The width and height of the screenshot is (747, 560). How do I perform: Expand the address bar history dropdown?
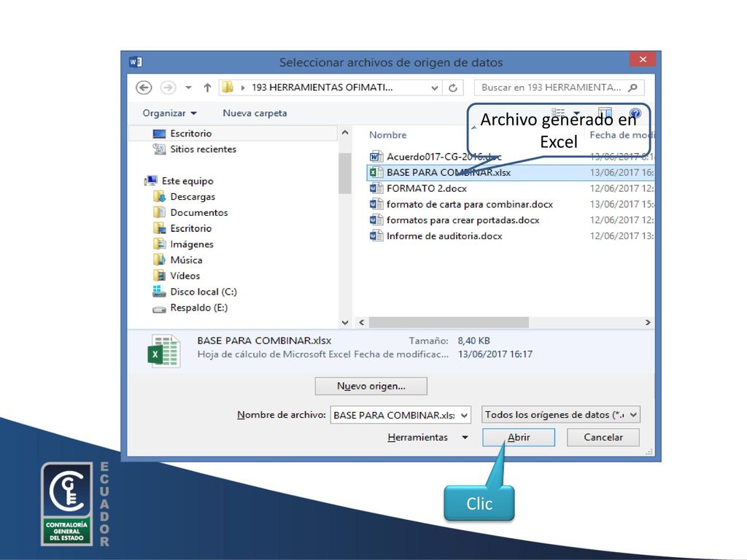tap(435, 87)
